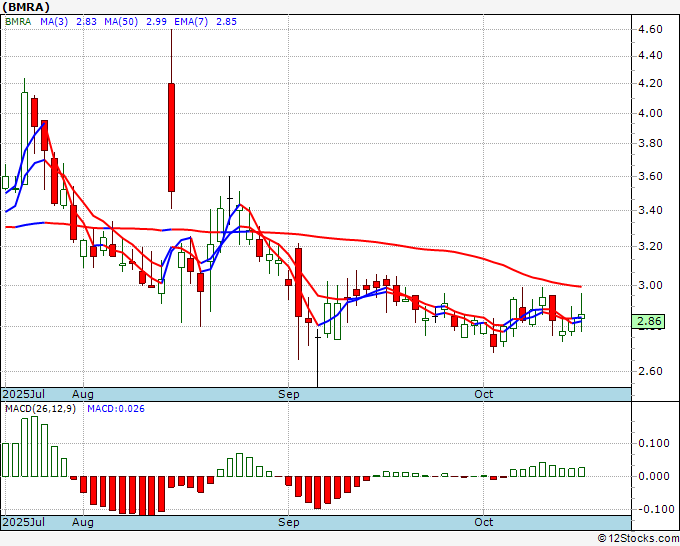Click the 3.60 price axis label
Viewport: 680px width, 546px height.
coord(651,176)
